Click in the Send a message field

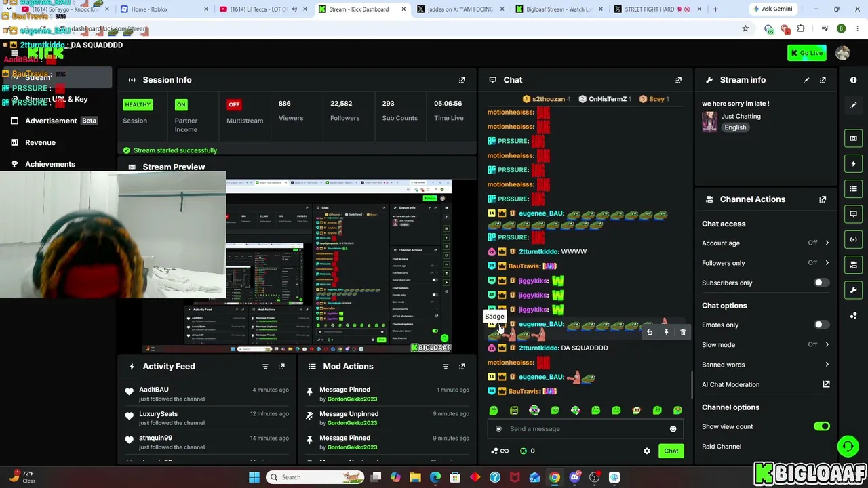585,429
